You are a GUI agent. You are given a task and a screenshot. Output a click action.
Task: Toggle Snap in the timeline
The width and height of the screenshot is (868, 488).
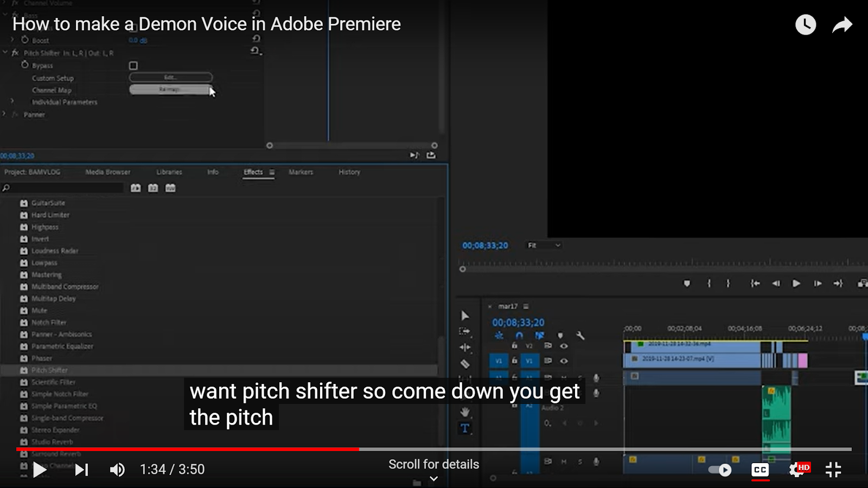(519, 336)
